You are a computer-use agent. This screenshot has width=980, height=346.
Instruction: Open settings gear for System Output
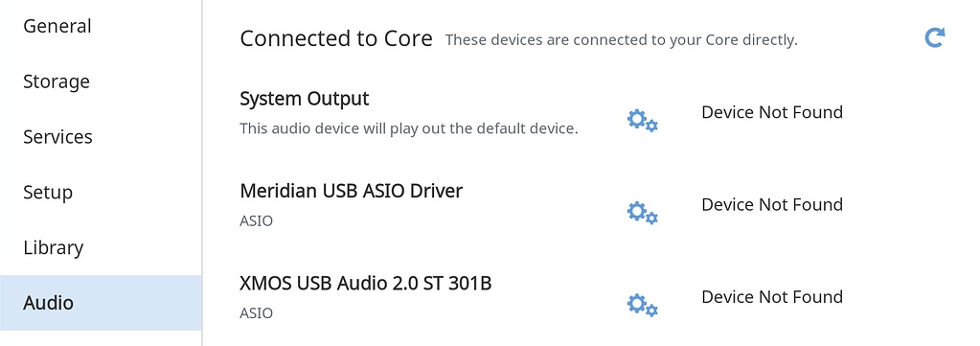pos(643,120)
